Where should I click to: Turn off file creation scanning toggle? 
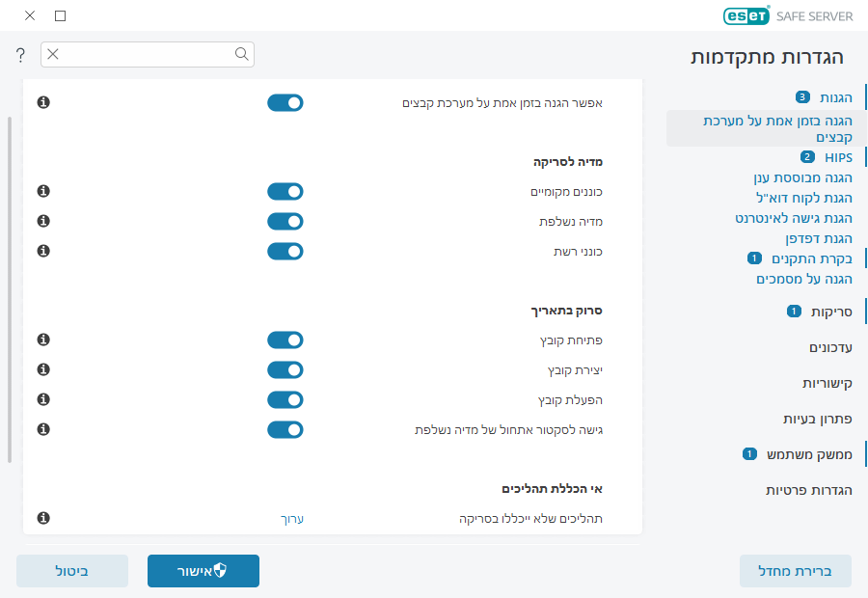(x=285, y=369)
